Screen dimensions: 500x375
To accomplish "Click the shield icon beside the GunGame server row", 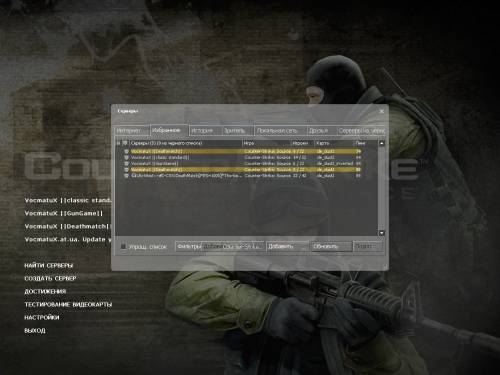I will (126, 164).
